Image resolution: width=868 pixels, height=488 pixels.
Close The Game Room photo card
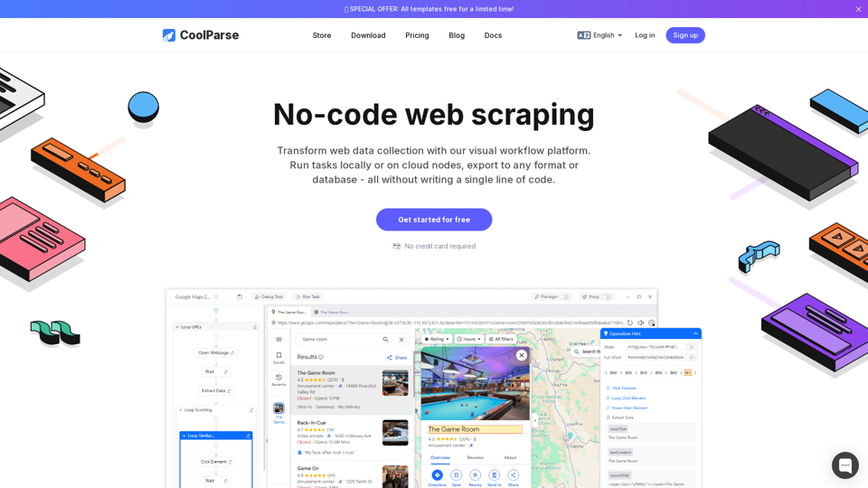[x=522, y=355]
